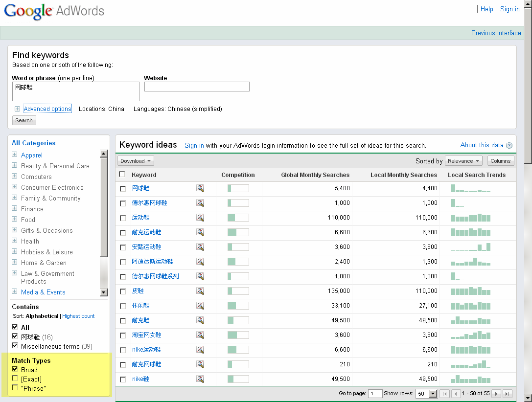Image resolution: width=532 pixels, height=402 pixels.
Task: Go to previous results page
Action: click(x=456, y=394)
